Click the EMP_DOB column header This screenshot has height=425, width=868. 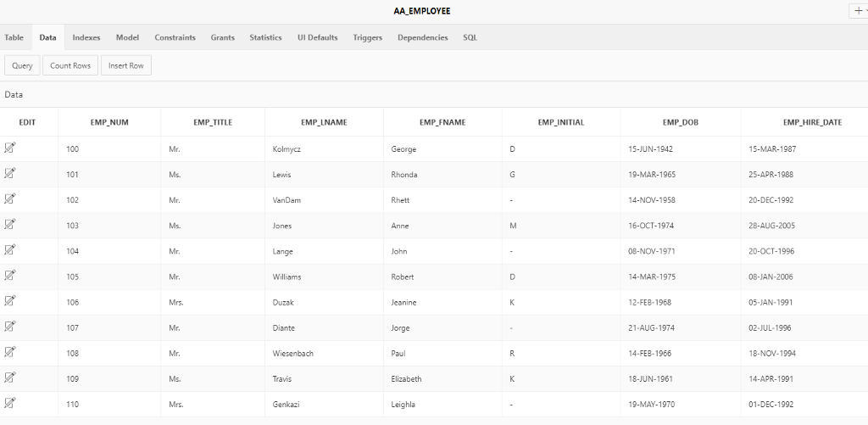(x=681, y=122)
